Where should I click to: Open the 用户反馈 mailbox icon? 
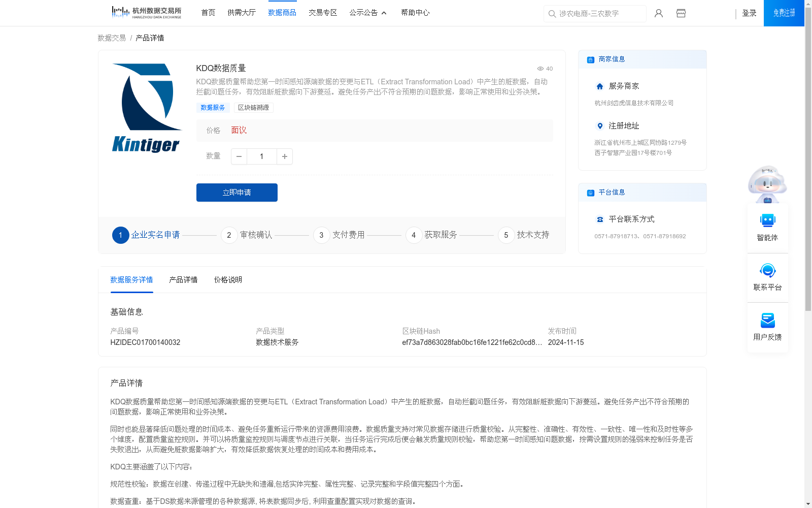pos(767,320)
